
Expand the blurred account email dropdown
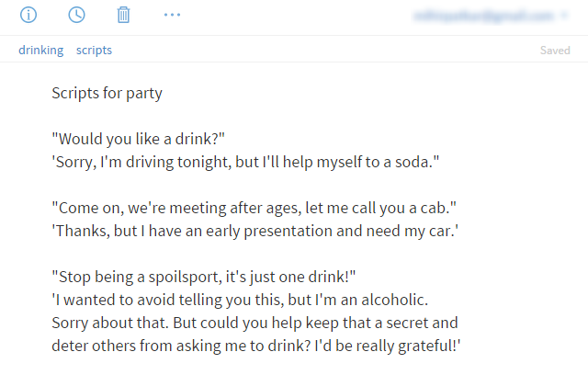pos(491,16)
